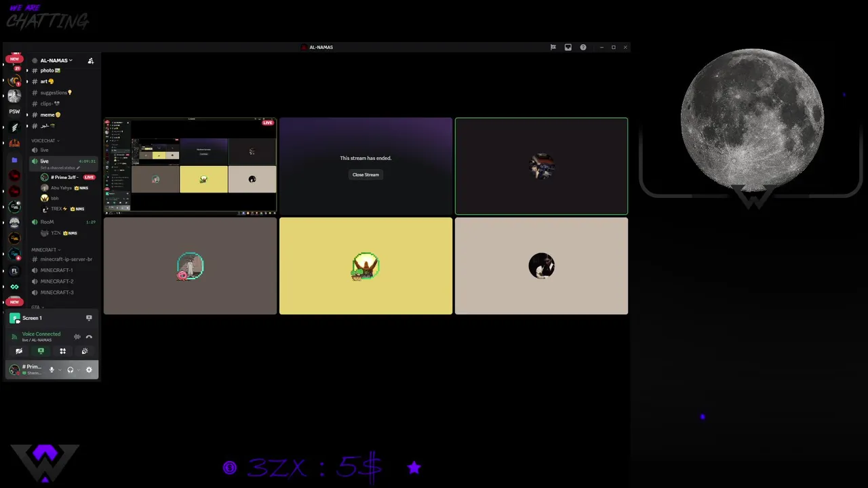This screenshot has width=868, height=488.
Task: Join the RooM voice channel
Action: (x=62, y=222)
